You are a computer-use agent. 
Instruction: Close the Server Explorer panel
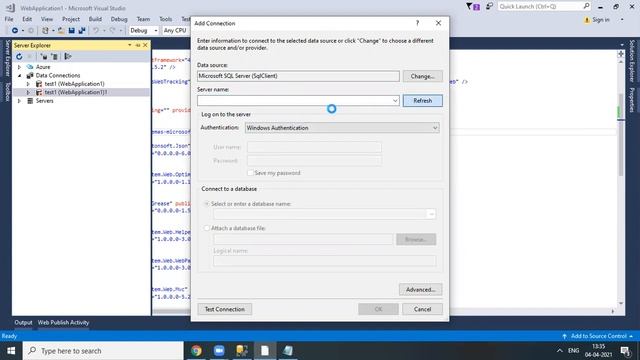tap(145, 45)
